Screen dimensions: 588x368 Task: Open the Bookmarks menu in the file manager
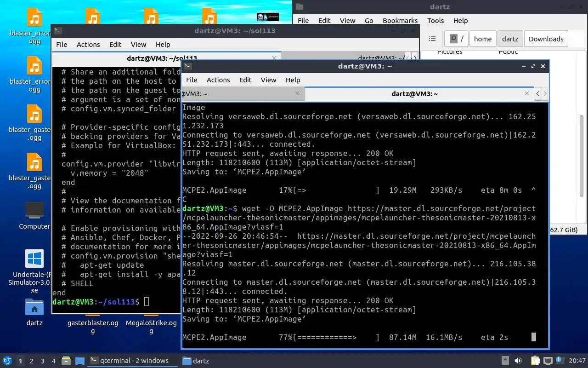(x=400, y=20)
